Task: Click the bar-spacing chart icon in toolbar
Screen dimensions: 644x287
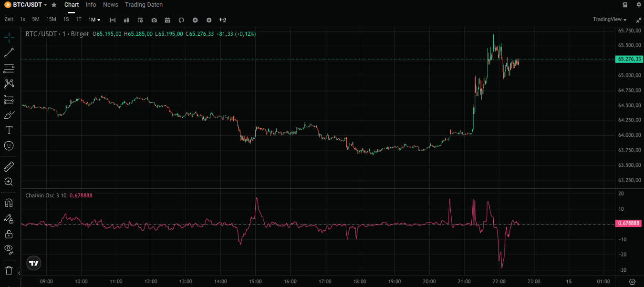Action: (113, 20)
